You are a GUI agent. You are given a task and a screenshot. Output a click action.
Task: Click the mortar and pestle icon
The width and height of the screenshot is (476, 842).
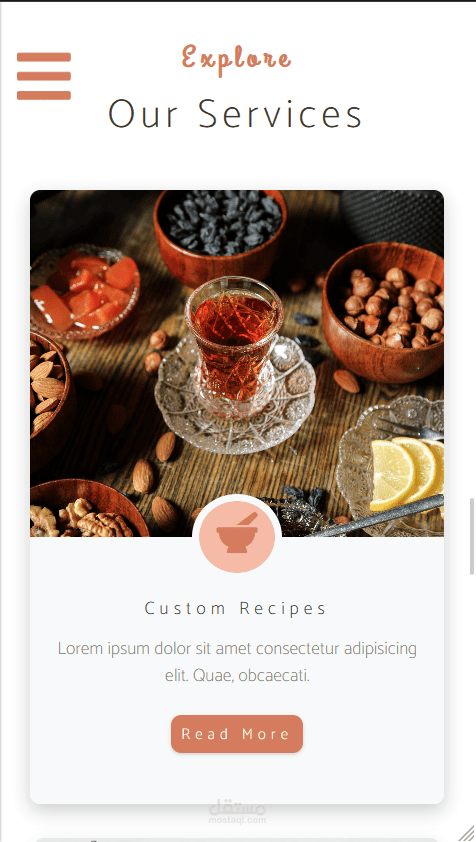pos(237,534)
